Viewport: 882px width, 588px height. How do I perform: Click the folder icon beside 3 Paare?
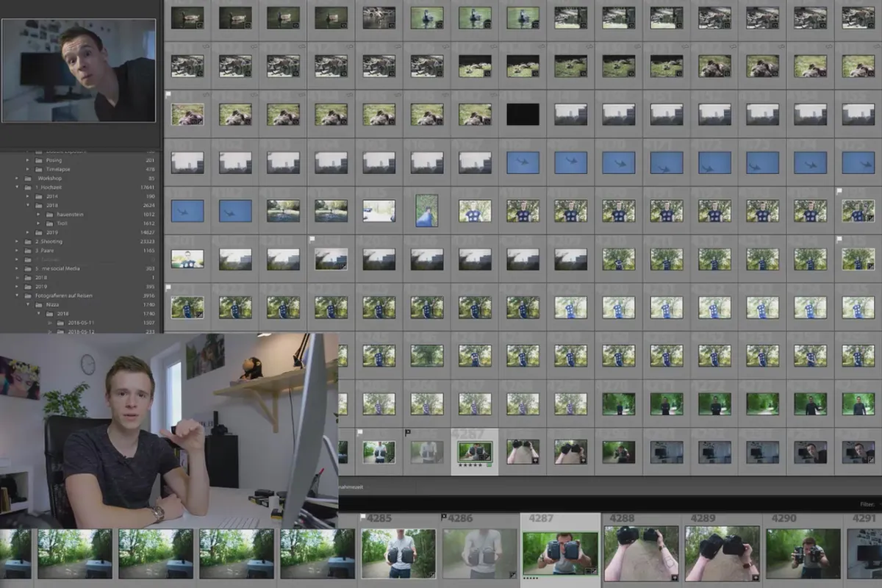tap(28, 251)
